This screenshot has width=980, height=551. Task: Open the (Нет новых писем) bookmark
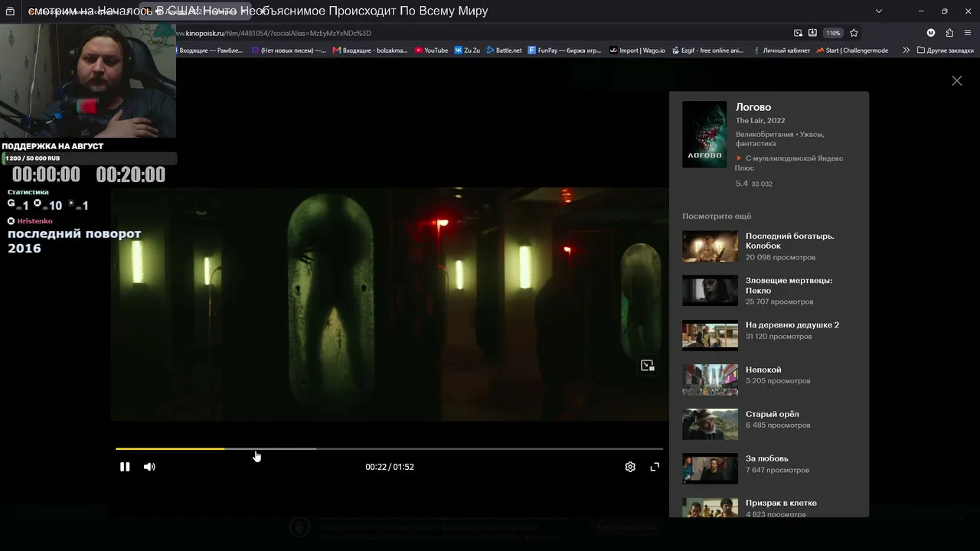(x=289, y=51)
